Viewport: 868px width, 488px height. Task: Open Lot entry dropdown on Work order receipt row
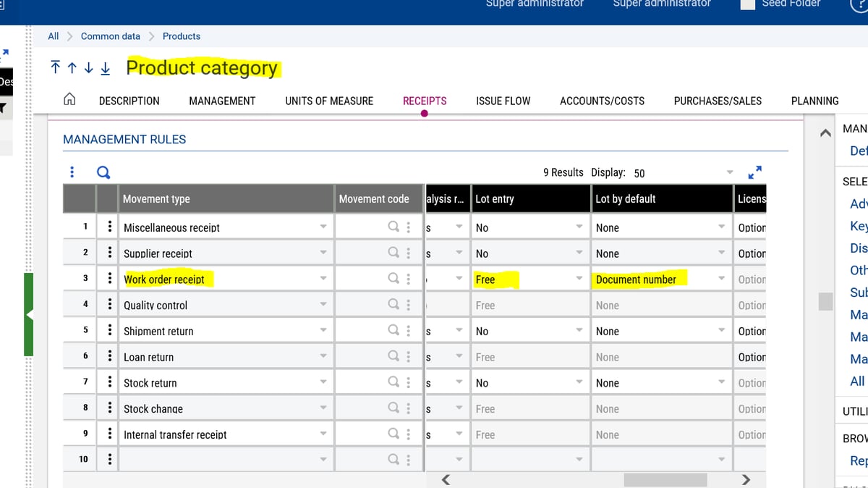point(579,278)
